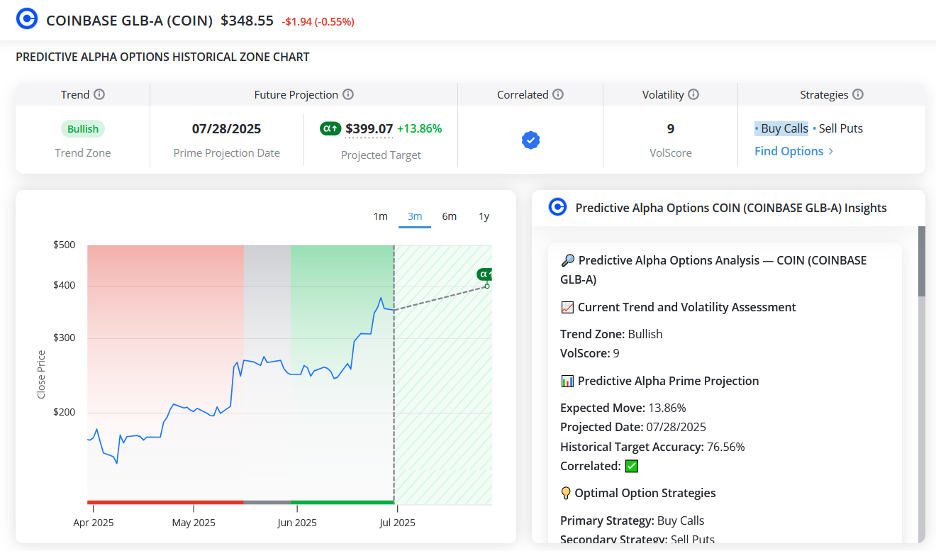Switch the chart to 6m range

point(449,216)
